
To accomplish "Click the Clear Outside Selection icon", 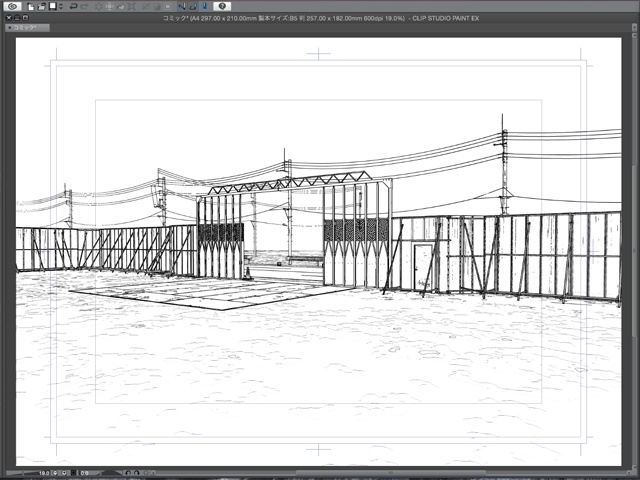I will [x=109, y=6].
